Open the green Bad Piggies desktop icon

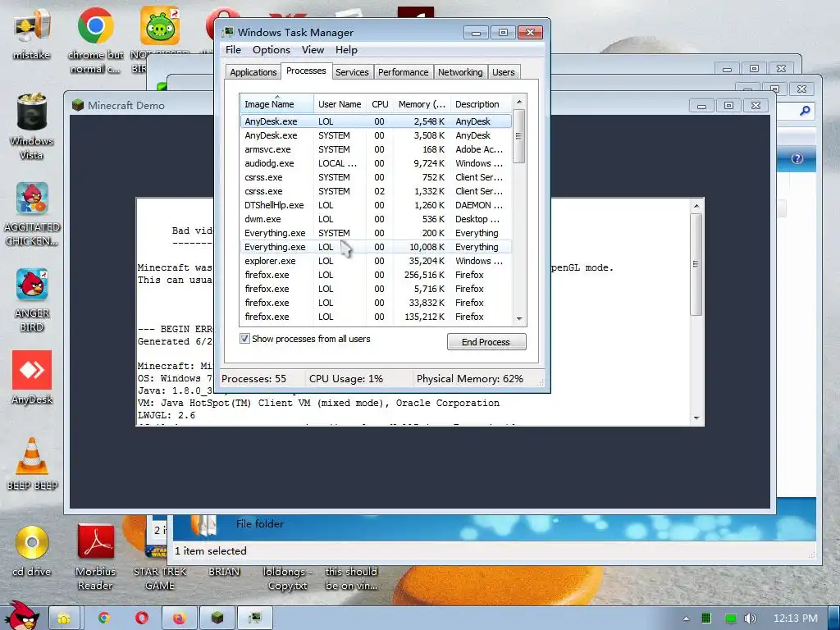[160, 25]
